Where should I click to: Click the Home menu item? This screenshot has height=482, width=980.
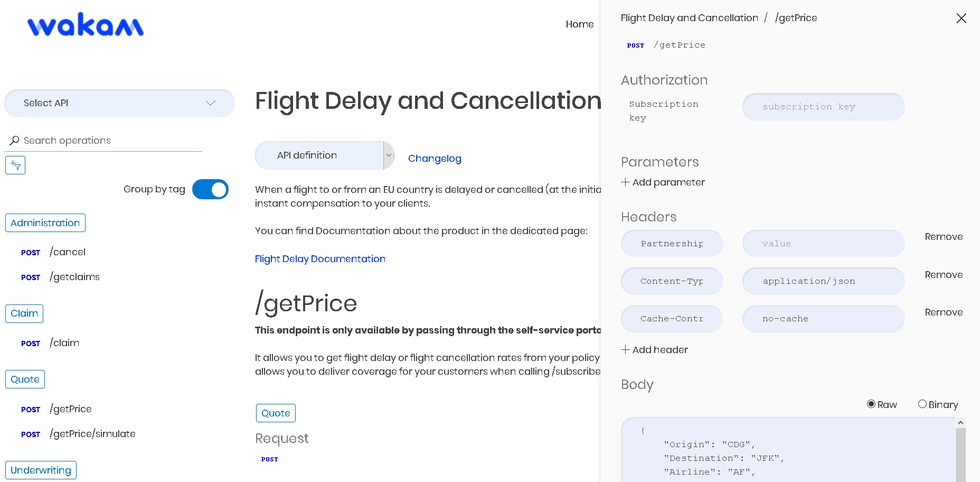point(580,24)
